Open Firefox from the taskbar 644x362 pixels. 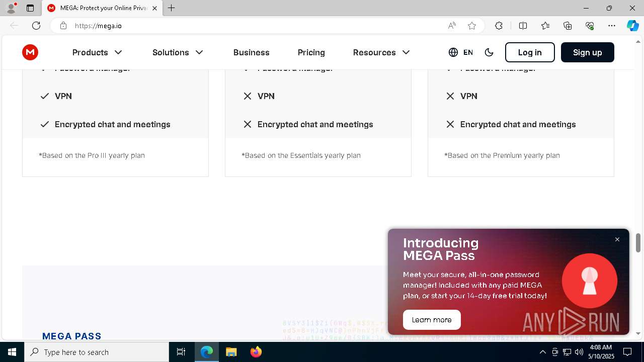point(256,352)
